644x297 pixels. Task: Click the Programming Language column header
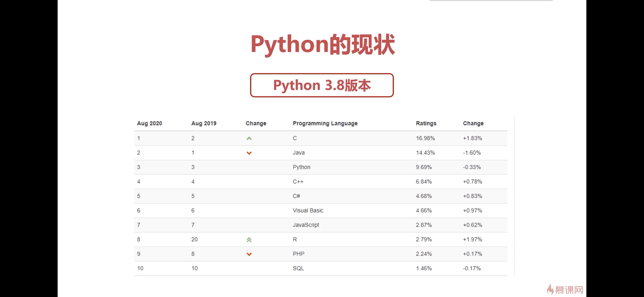(x=325, y=123)
